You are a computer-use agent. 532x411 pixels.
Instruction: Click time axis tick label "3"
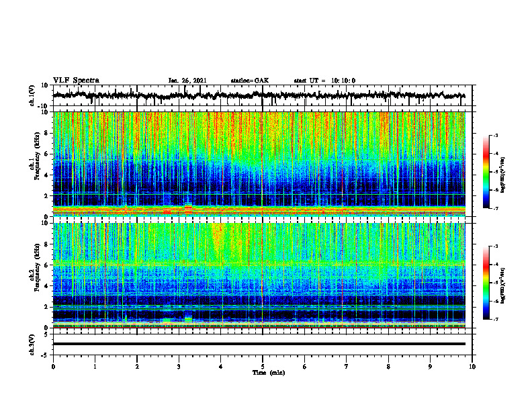point(179,367)
